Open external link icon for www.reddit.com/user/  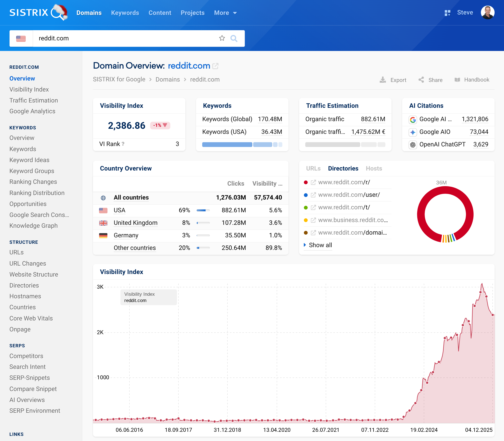[313, 195]
